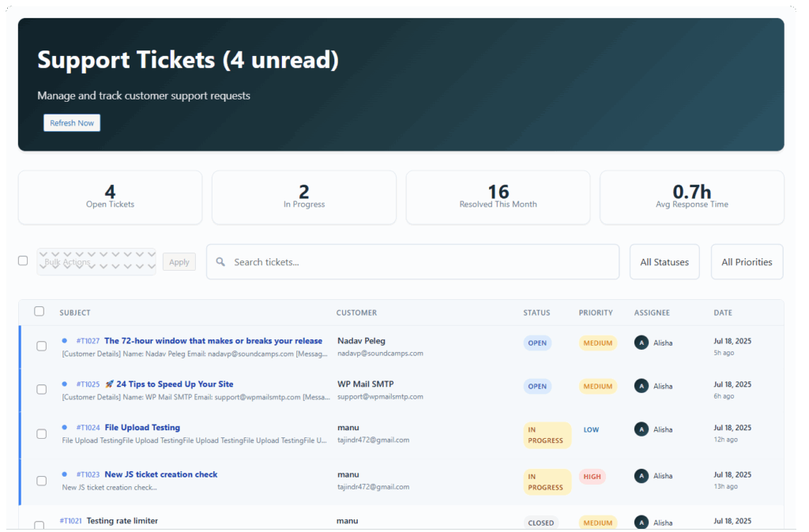809x532 pixels.
Task: Click the search magnifier icon
Action: pyautogui.click(x=220, y=262)
